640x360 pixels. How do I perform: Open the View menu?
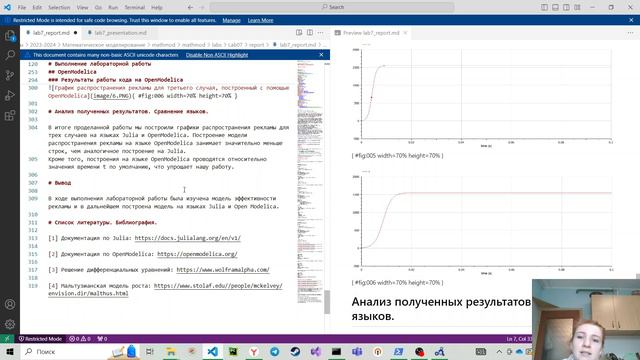[82, 7]
